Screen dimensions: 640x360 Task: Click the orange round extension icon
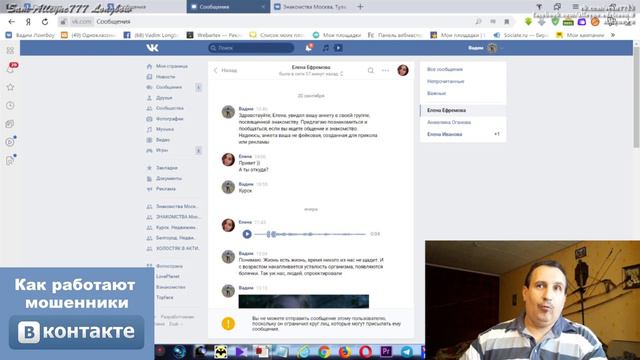pyautogui.click(x=595, y=22)
